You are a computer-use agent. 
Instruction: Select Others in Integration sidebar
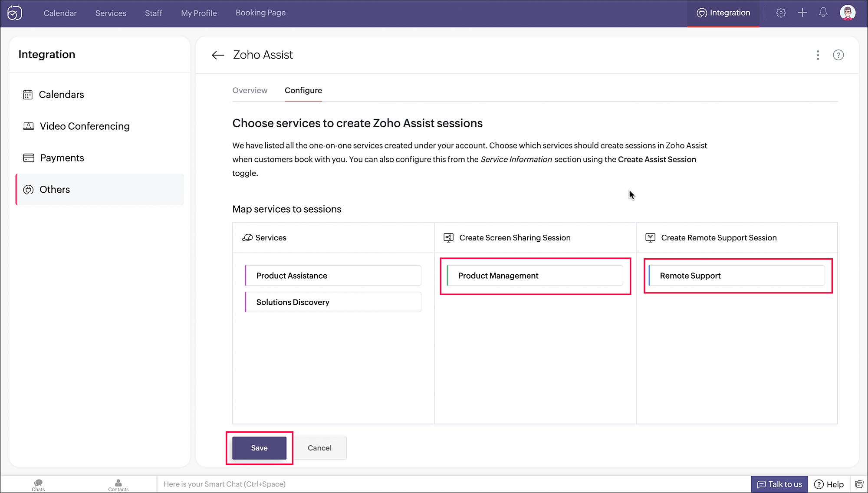[100, 190]
